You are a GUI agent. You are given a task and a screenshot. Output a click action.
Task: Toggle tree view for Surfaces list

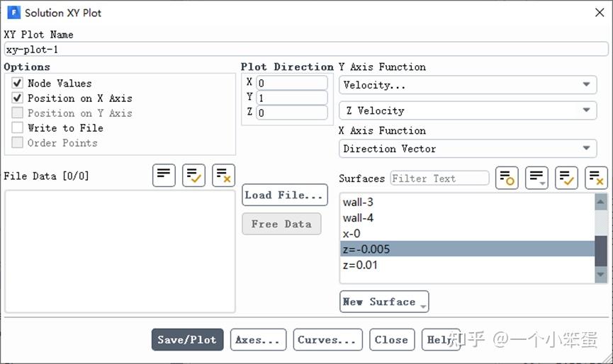tap(536, 178)
